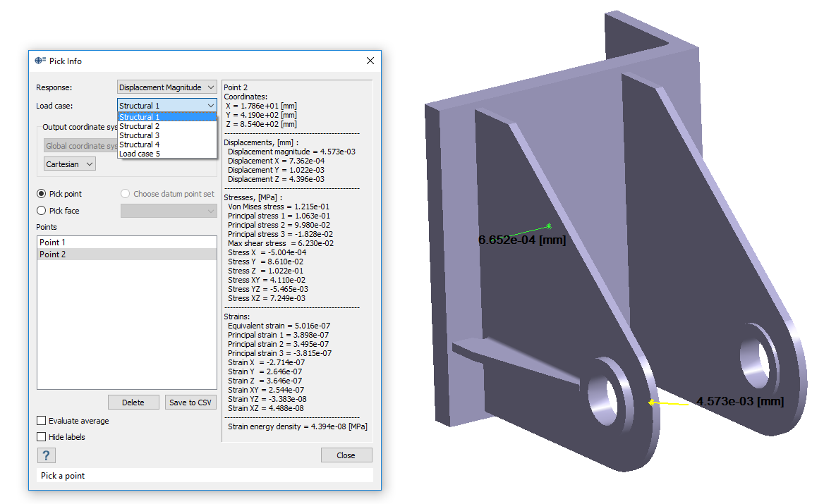Click the yellow point marker near the hole
This screenshot has height=504, width=836.
tap(652, 402)
